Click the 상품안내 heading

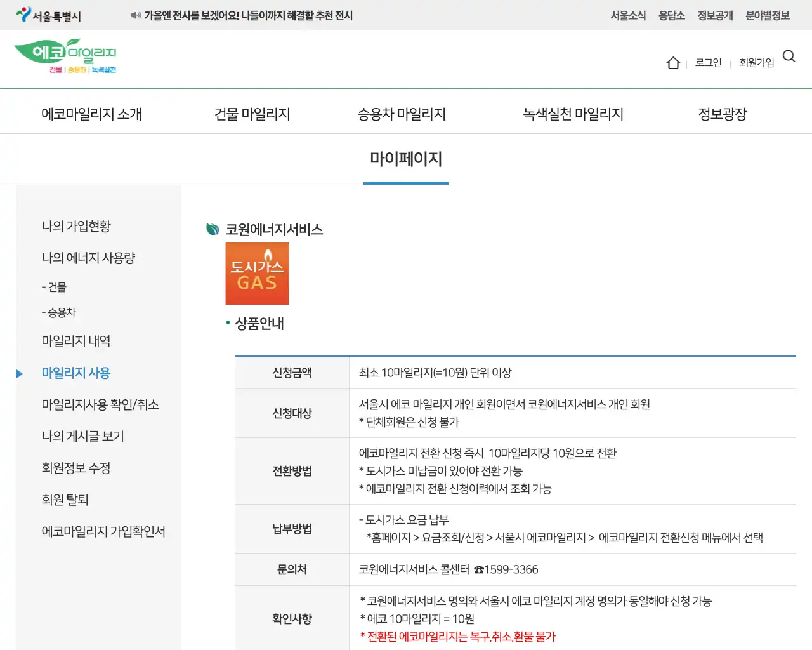tap(259, 324)
